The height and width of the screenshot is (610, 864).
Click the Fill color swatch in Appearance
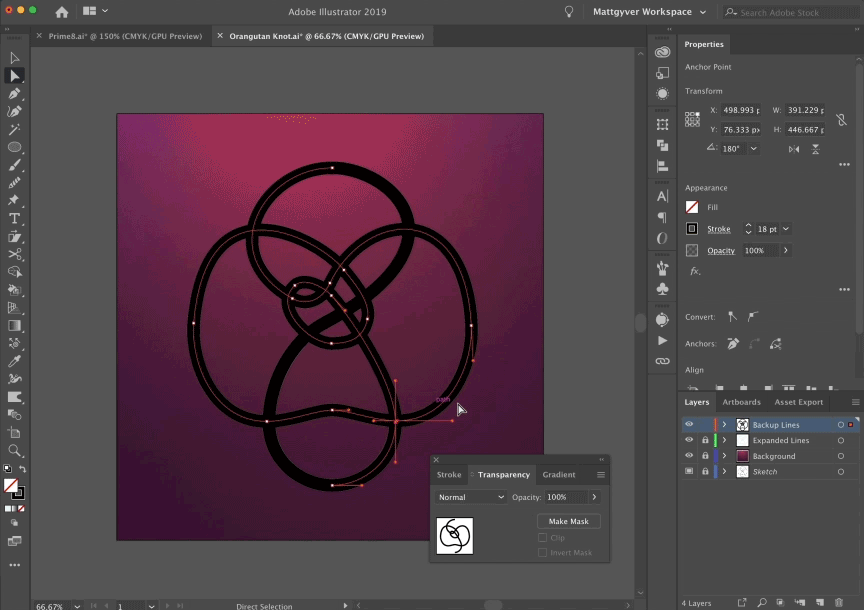[690, 207]
